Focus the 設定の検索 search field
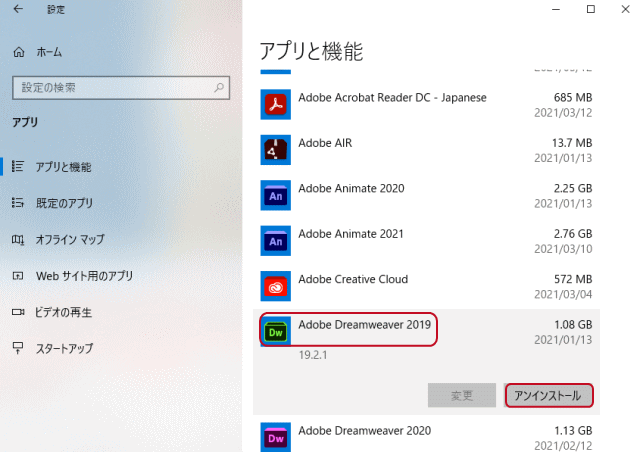Image resolution: width=640 pixels, height=452 pixels. pyautogui.click(x=121, y=87)
